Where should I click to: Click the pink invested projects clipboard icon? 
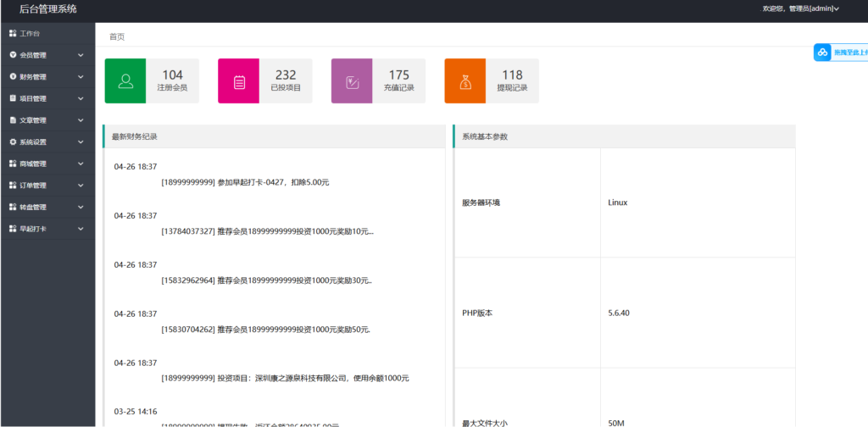point(239,81)
